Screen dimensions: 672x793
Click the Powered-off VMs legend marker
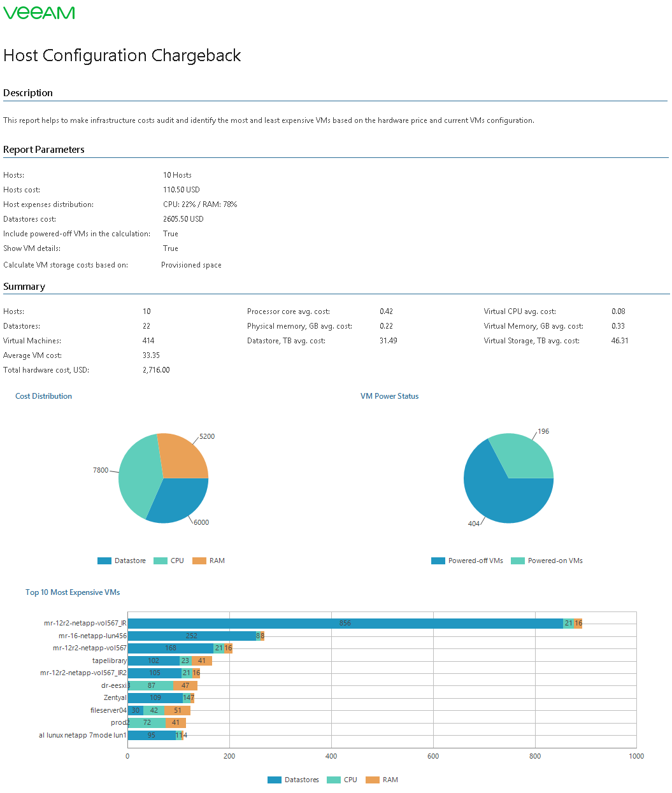438,561
